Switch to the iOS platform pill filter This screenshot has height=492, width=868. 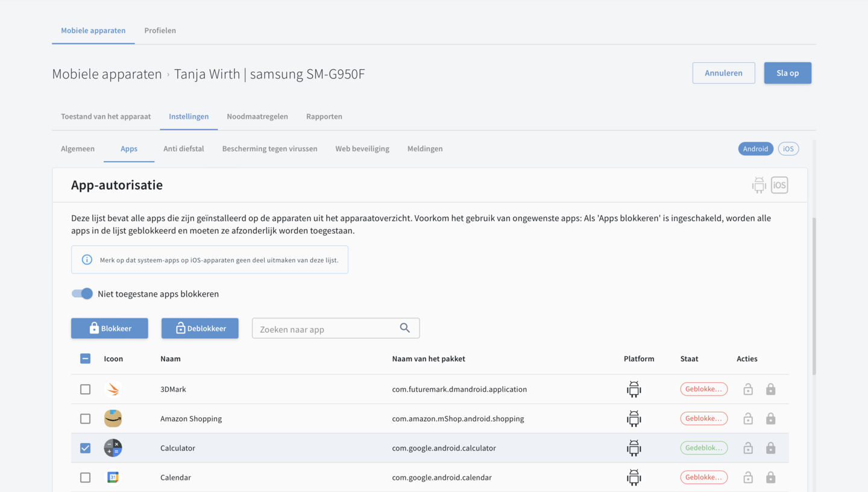(788, 149)
